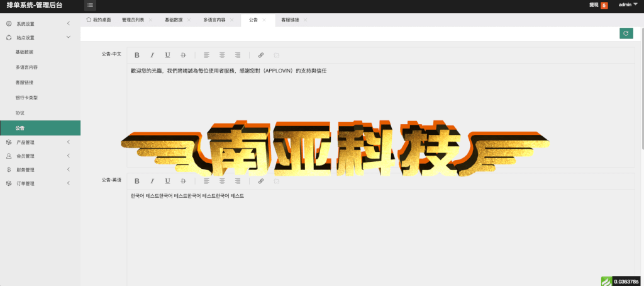Click the 提现 notification badge

click(604, 5)
